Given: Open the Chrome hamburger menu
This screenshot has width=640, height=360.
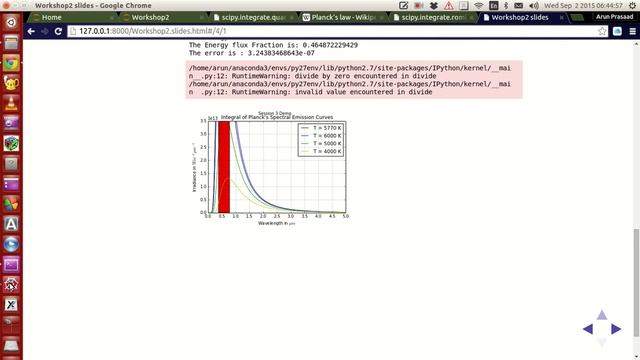Looking at the screenshot, I should [632, 31].
